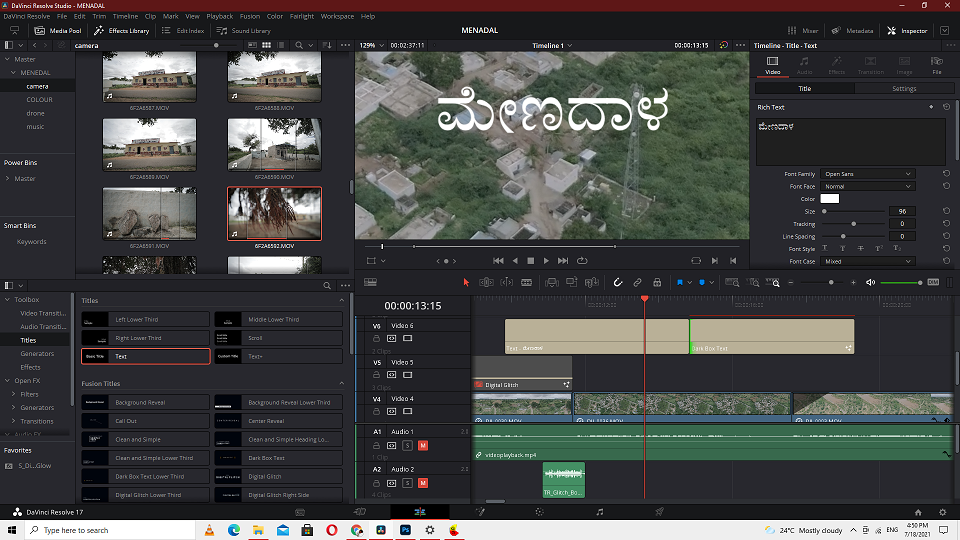
Task: Open Font Family Open Sans dropdown
Action: pyautogui.click(x=868, y=174)
